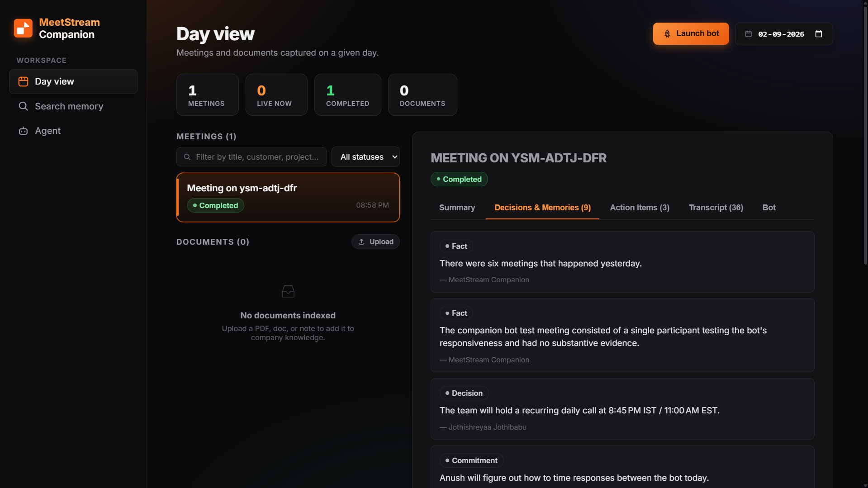Click the No documents indexed message
Viewport: 868px width, 488px height.
pos(288,316)
